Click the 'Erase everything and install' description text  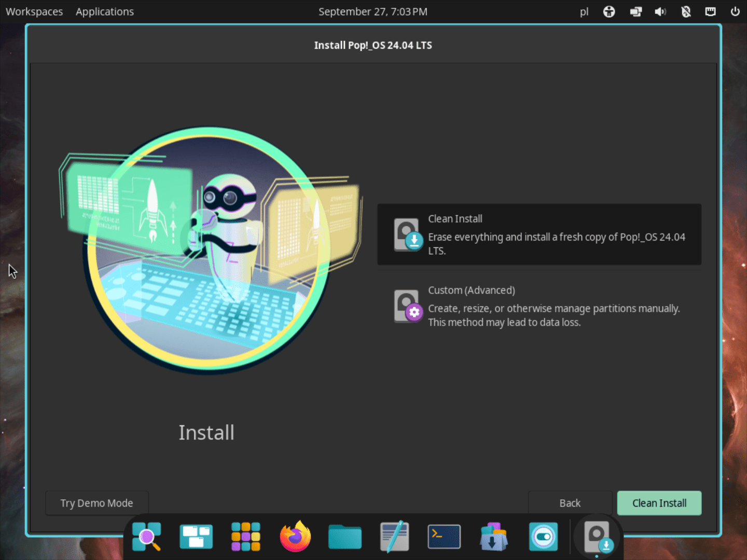point(557,244)
